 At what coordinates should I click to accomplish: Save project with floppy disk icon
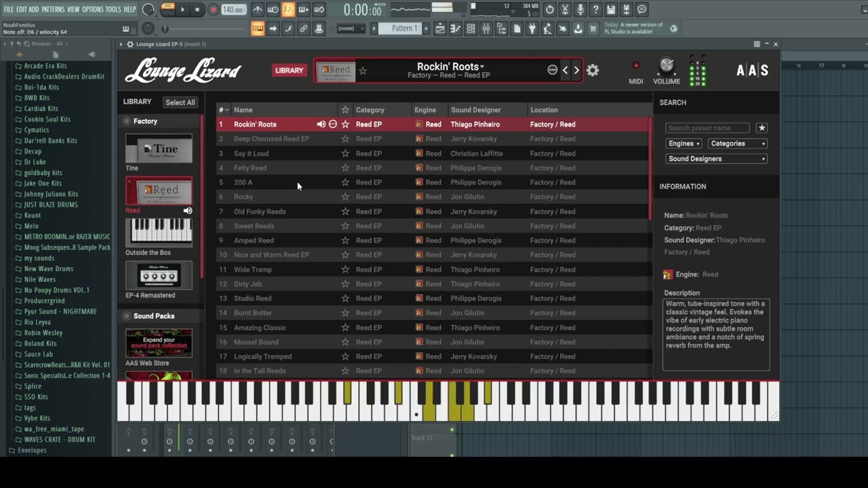point(611,9)
